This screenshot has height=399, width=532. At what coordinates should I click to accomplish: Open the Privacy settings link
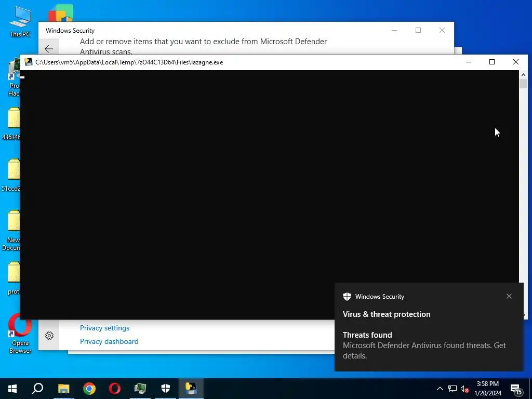pyautogui.click(x=104, y=328)
